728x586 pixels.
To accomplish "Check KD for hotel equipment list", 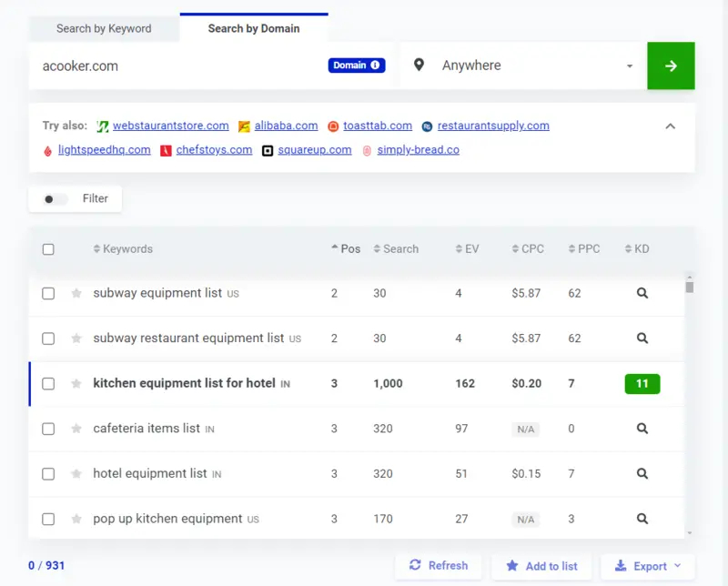I will [642, 473].
